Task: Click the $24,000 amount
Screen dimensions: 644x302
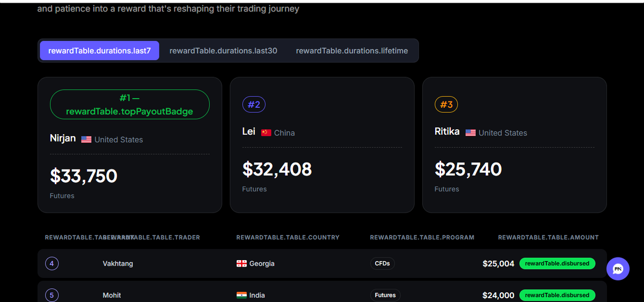Action: (499, 295)
